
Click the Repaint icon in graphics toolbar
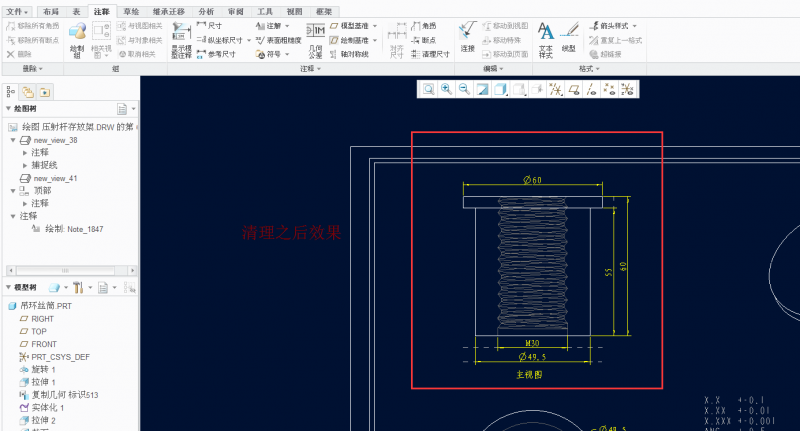(482, 90)
